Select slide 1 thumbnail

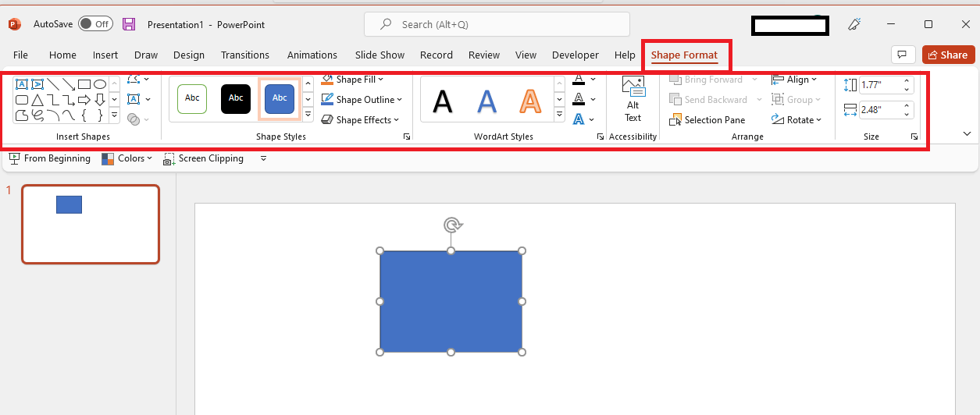coord(91,225)
